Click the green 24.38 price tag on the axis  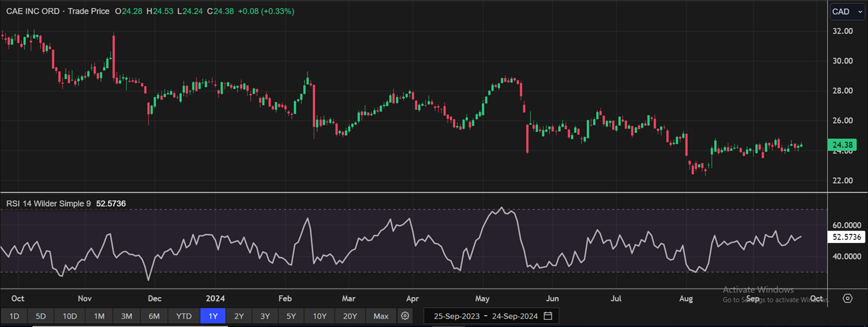[842, 146]
